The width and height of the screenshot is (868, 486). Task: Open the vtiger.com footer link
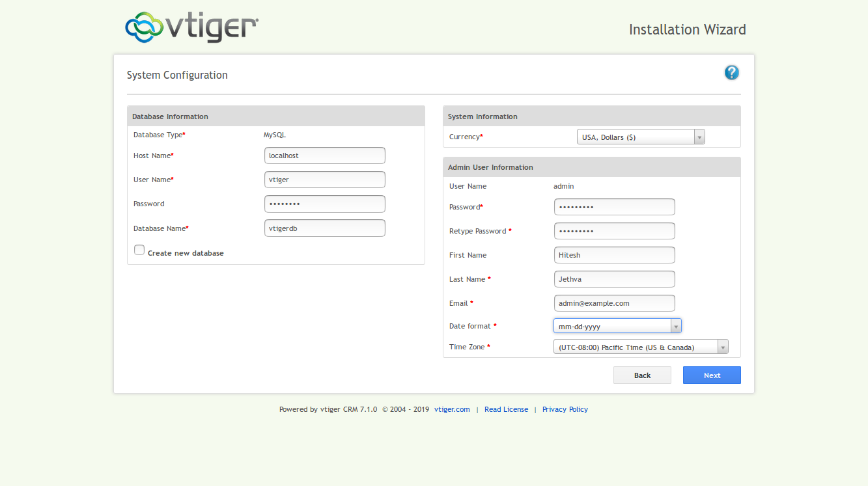pyautogui.click(x=452, y=409)
